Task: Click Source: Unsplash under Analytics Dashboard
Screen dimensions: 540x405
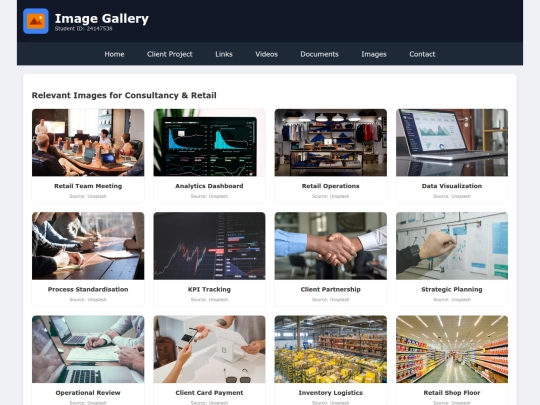Action: (209, 196)
